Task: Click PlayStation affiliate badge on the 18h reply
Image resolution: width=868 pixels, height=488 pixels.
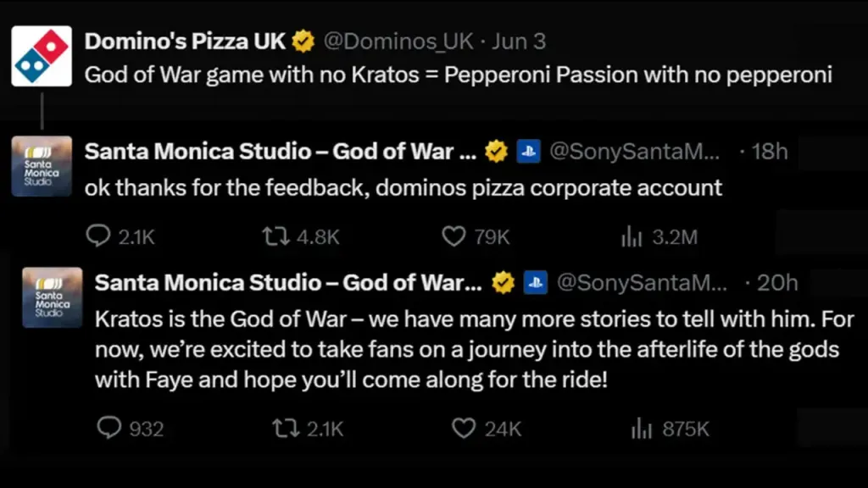Action: [x=528, y=151]
